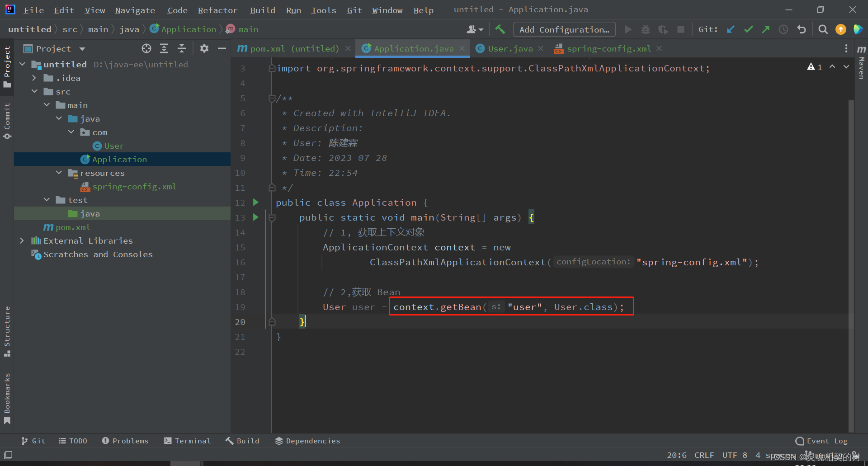
Task: Click the Run with Coverage icon
Action: 663,29
